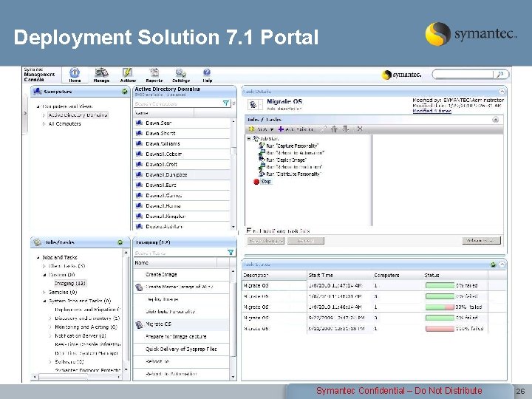Select Imaging (12) in the Jobs tree
This screenshot has width=532, height=399.
[70, 283]
